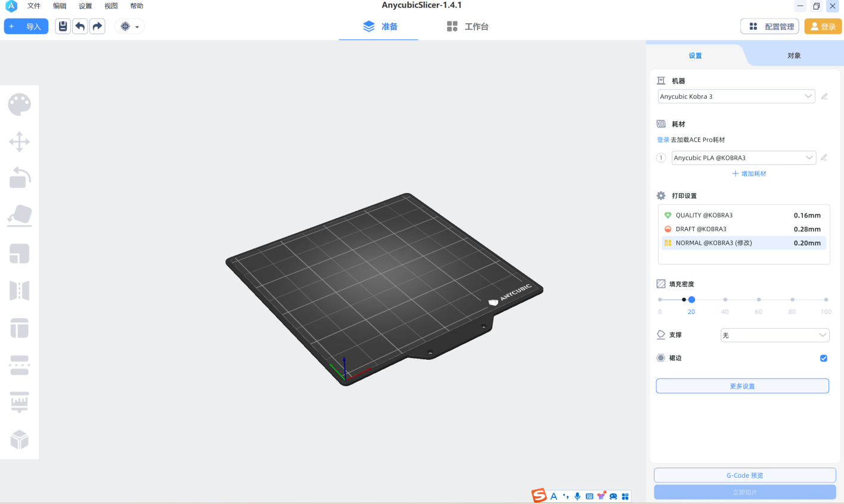This screenshot has height=504, width=844.
Task: Switch to the 工作台 workbench tab
Action: click(x=468, y=27)
